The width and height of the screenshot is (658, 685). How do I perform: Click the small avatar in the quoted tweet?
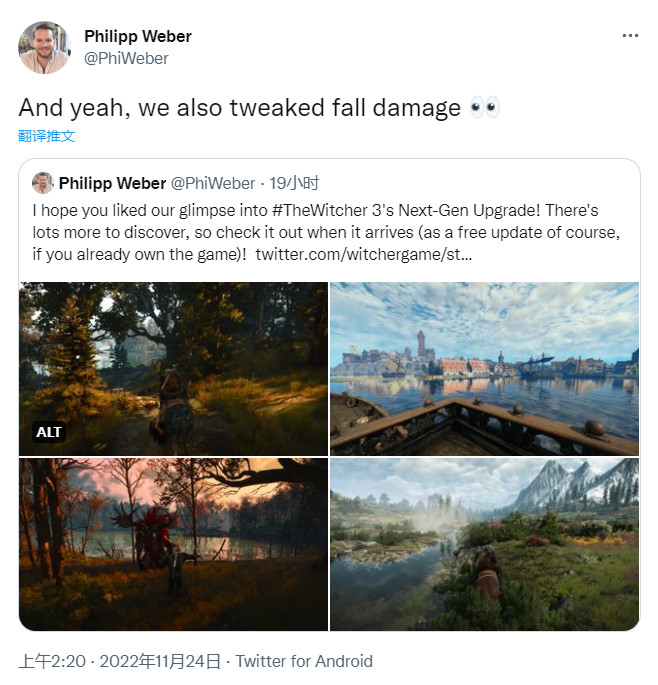coord(42,183)
